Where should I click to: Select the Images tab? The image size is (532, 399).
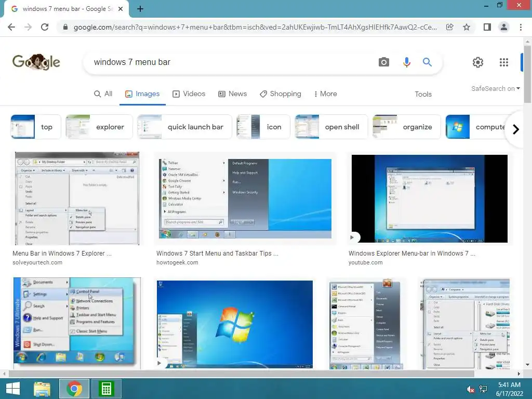click(x=142, y=94)
